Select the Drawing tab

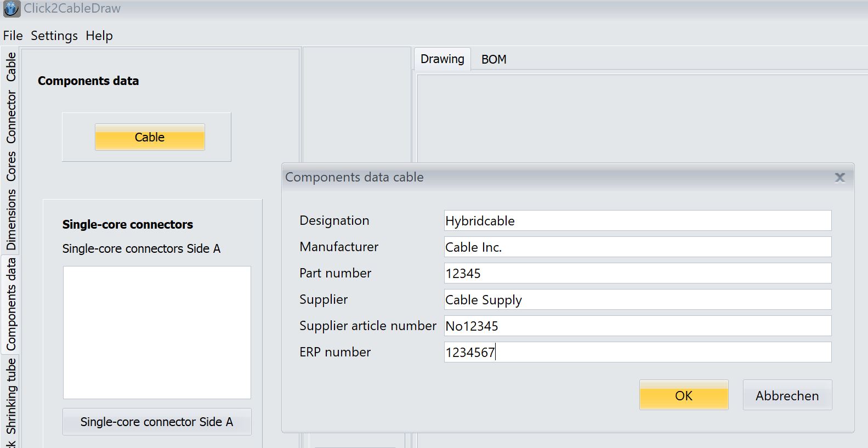pos(442,59)
